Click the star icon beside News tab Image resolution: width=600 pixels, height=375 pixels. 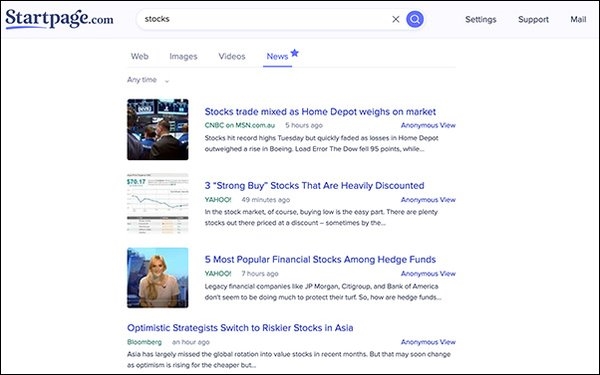tap(294, 53)
